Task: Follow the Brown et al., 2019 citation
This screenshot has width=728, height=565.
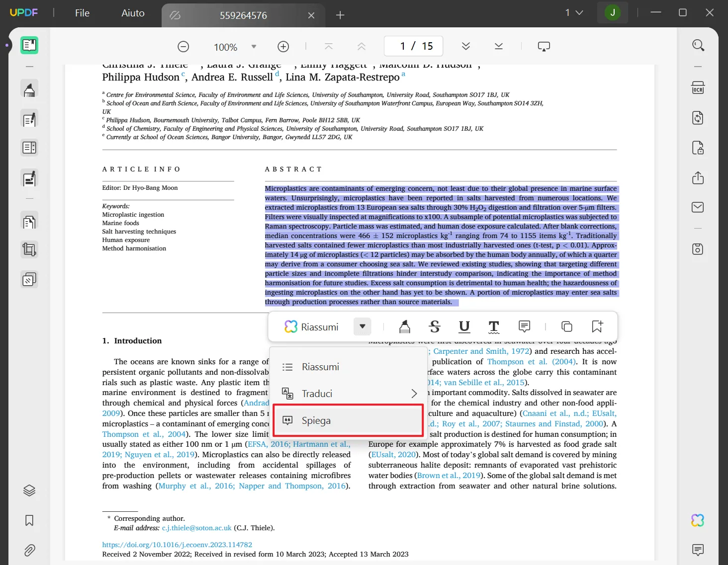Action: coord(449,476)
